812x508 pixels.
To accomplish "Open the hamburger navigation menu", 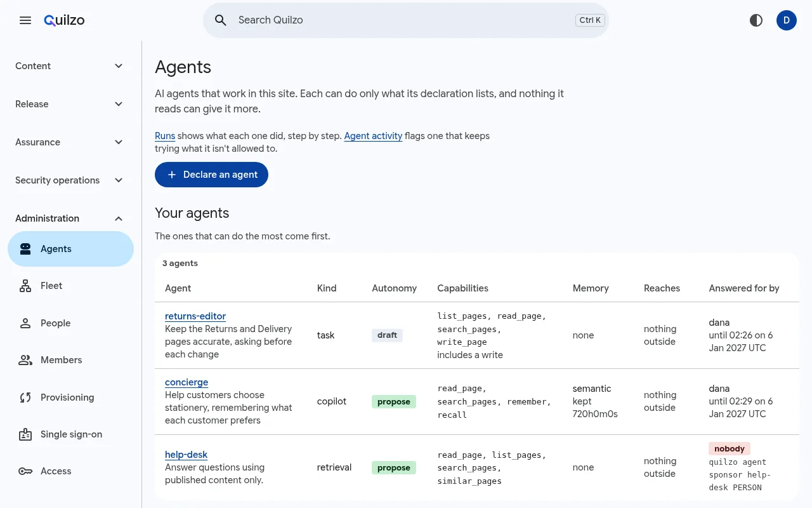I will (25, 20).
